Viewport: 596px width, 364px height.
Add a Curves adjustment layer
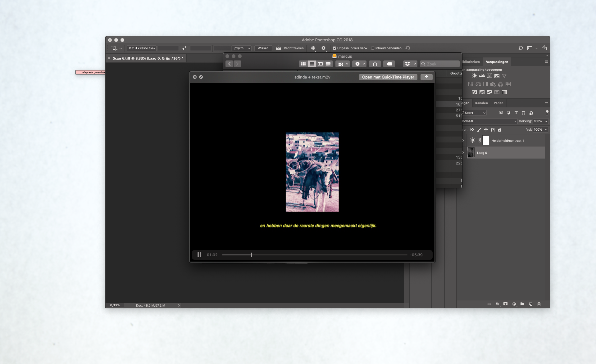[x=489, y=76]
